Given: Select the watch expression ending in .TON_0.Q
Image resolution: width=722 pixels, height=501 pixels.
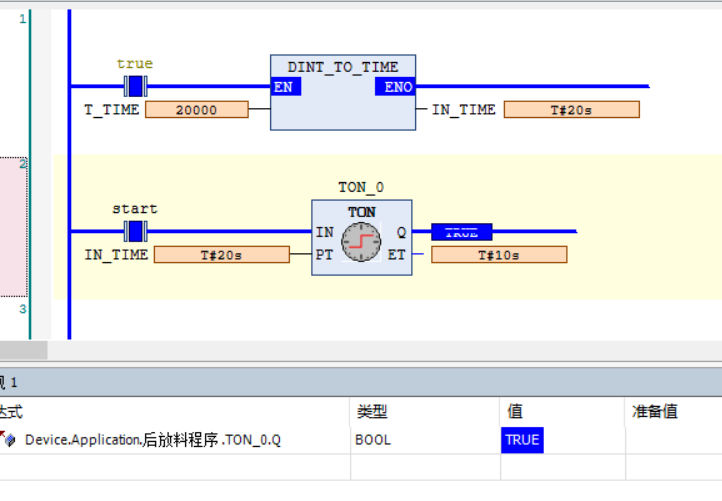Looking at the screenshot, I should [152, 440].
